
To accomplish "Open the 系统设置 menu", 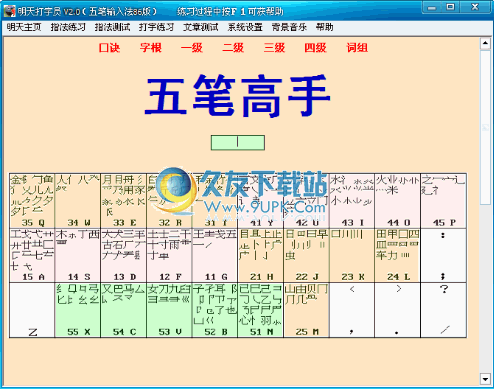I will [x=245, y=27].
